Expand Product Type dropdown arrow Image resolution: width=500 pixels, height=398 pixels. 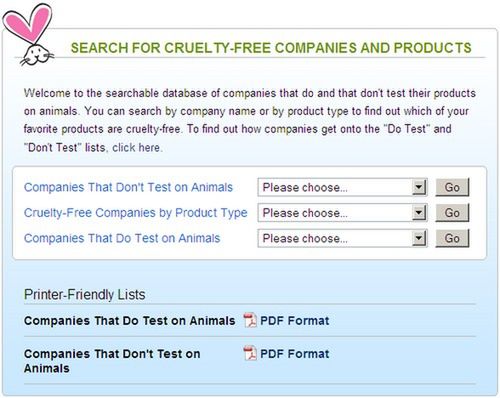(419, 213)
